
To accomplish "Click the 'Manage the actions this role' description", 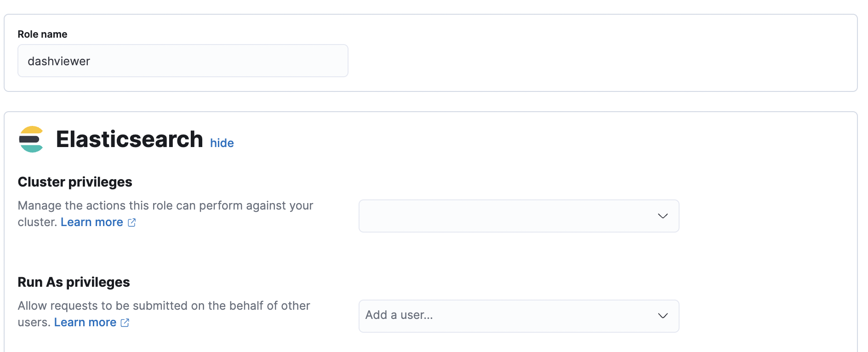I will (166, 214).
